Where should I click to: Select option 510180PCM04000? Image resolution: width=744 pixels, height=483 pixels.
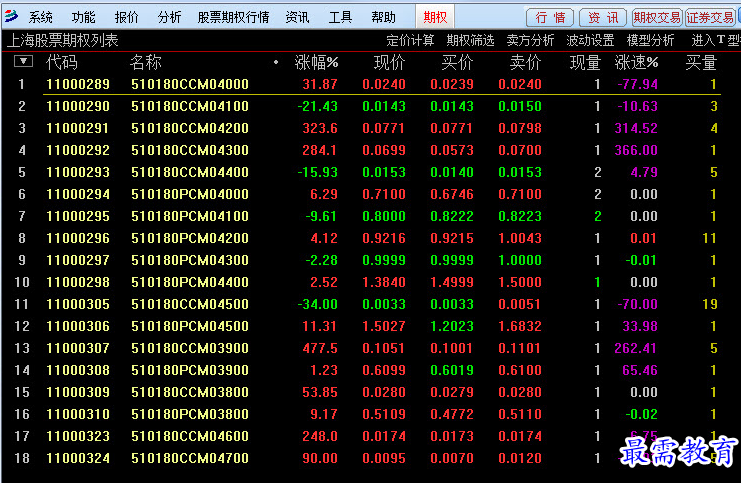click(190, 194)
